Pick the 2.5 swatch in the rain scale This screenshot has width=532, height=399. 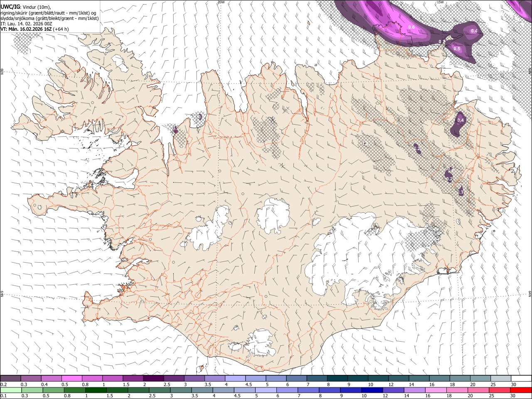(160, 390)
